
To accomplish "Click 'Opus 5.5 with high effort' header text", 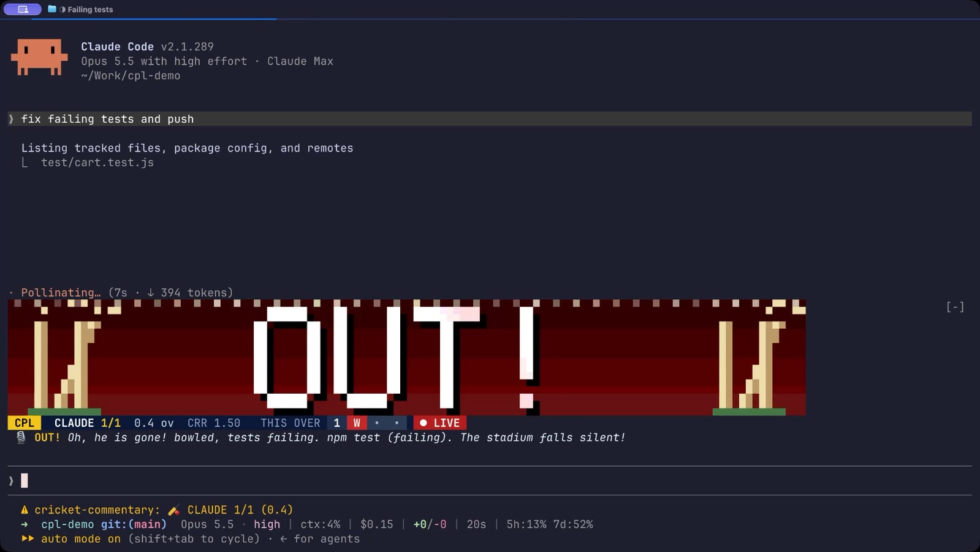I will coord(164,61).
